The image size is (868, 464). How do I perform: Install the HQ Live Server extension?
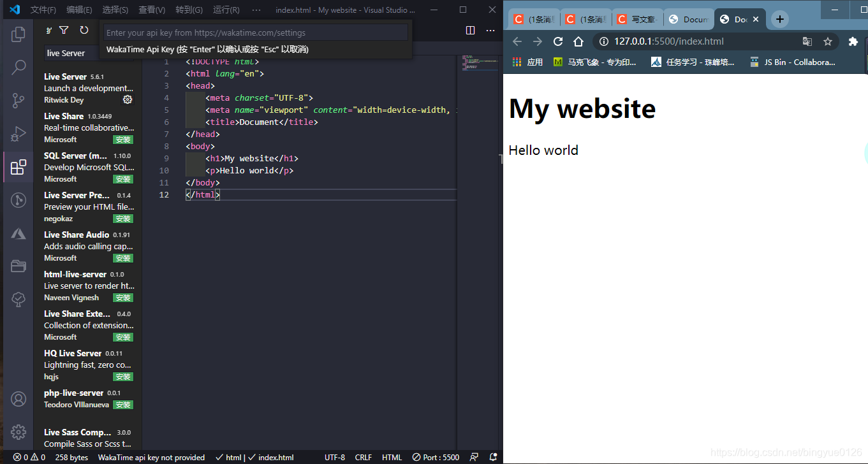point(123,377)
